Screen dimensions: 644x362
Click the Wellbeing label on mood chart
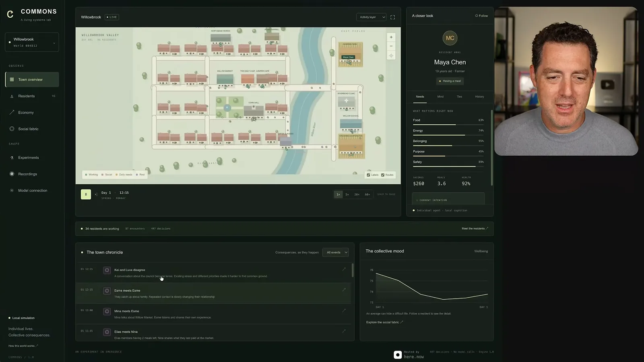481,251
